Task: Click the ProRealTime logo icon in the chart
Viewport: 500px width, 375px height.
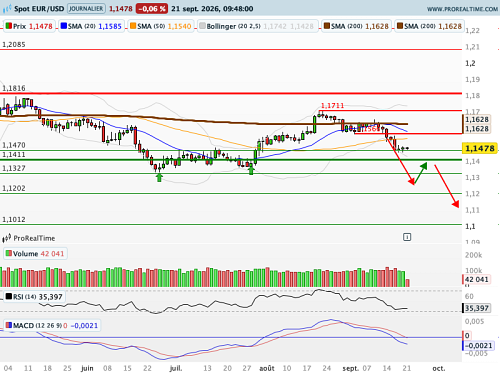Action: [x=7, y=238]
